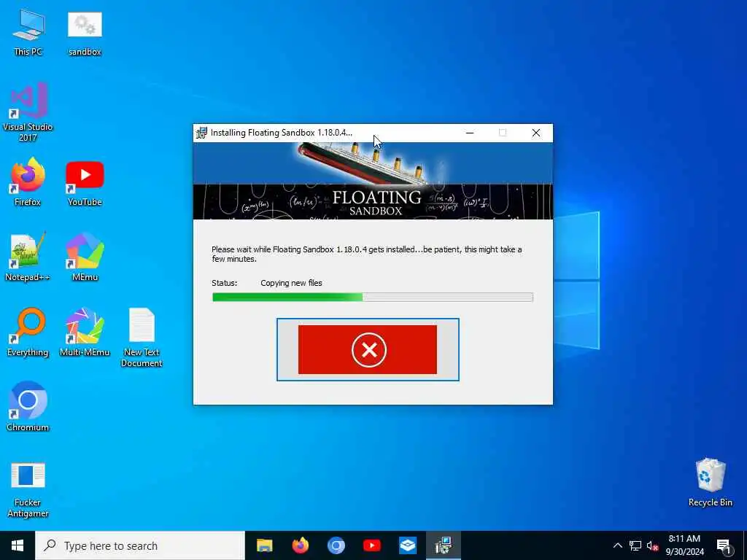Click the 'Installing Floating Sandbox 1.18.0.4...' title

pyautogui.click(x=282, y=133)
